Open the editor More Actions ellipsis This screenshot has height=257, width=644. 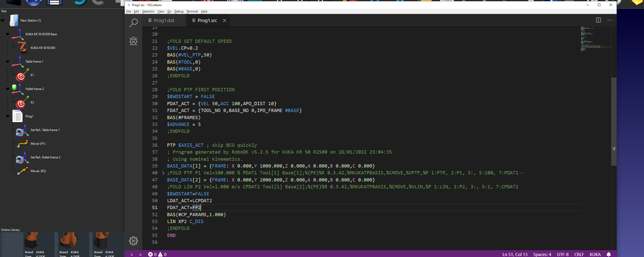click(610, 20)
